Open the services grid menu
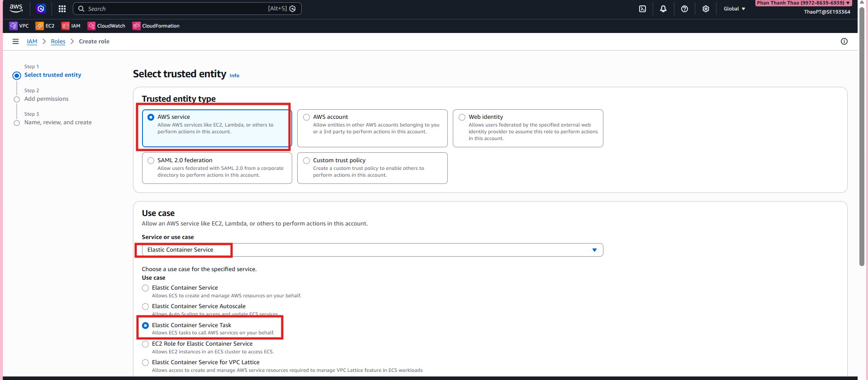 click(62, 9)
